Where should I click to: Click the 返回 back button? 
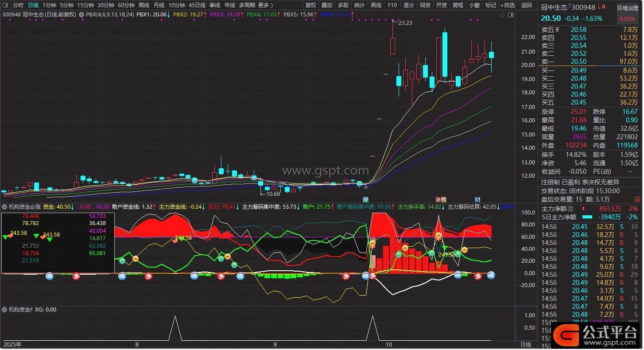(526, 5)
